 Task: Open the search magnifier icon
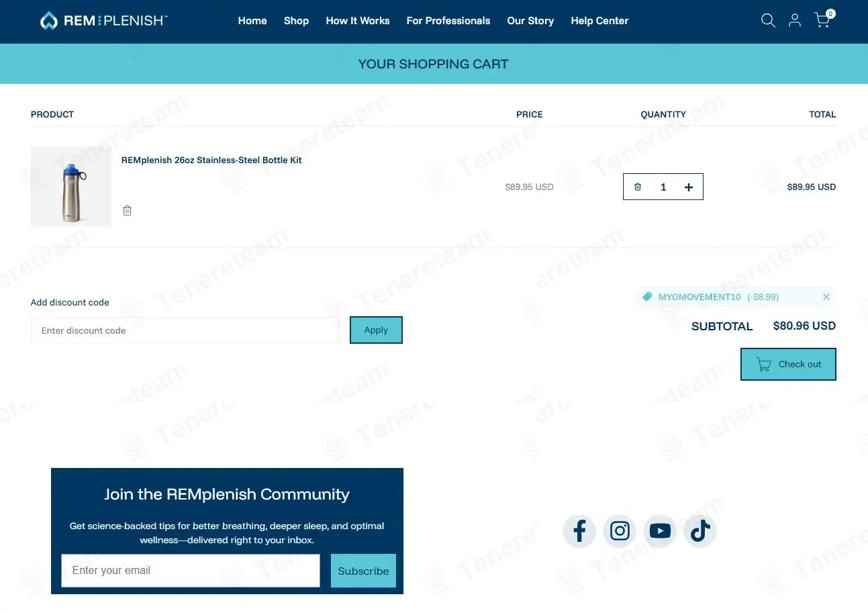[768, 21]
